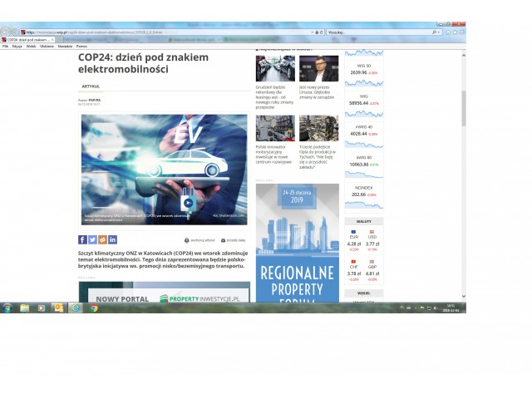Share article on Facebook
The width and height of the screenshot is (532, 399).
point(82,239)
